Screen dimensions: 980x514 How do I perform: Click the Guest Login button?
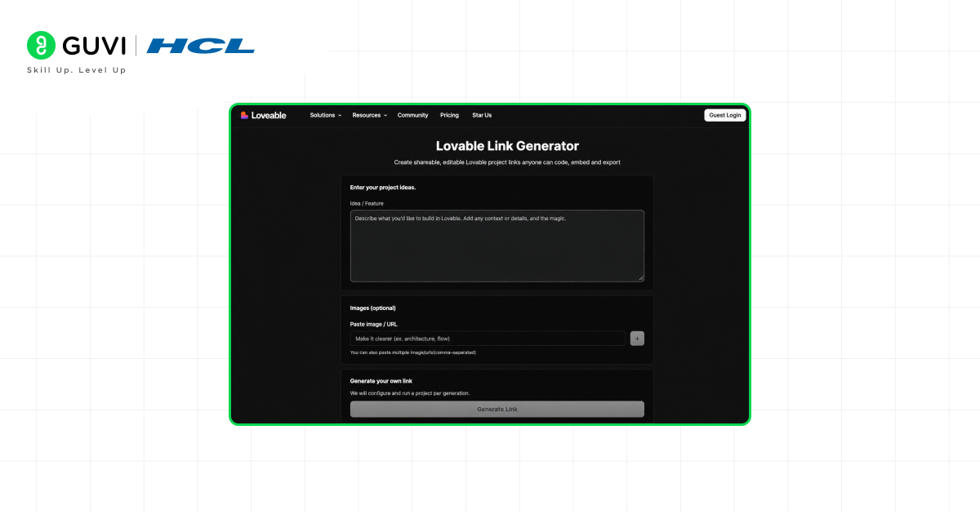pos(725,115)
